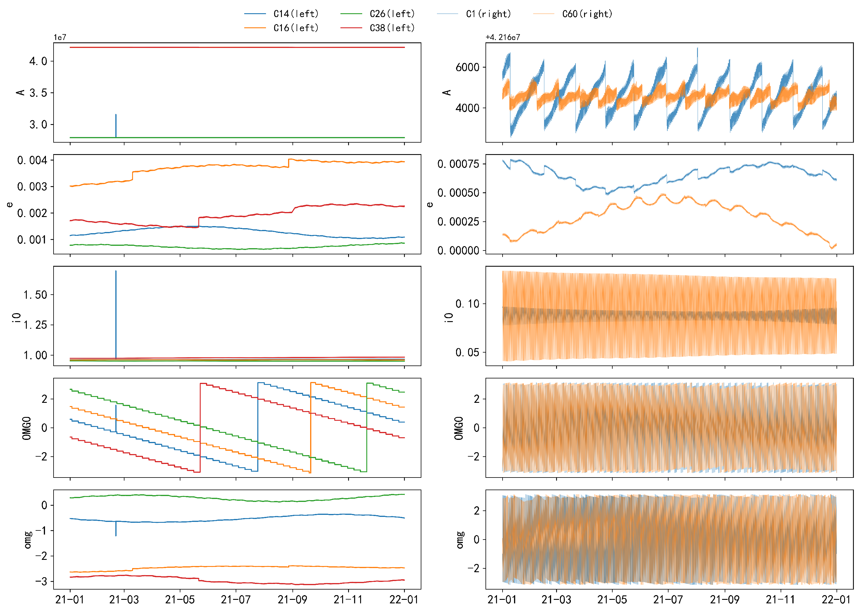
Task: Click the 0.10 tick on right i0 plot
Action: click(x=468, y=304)
